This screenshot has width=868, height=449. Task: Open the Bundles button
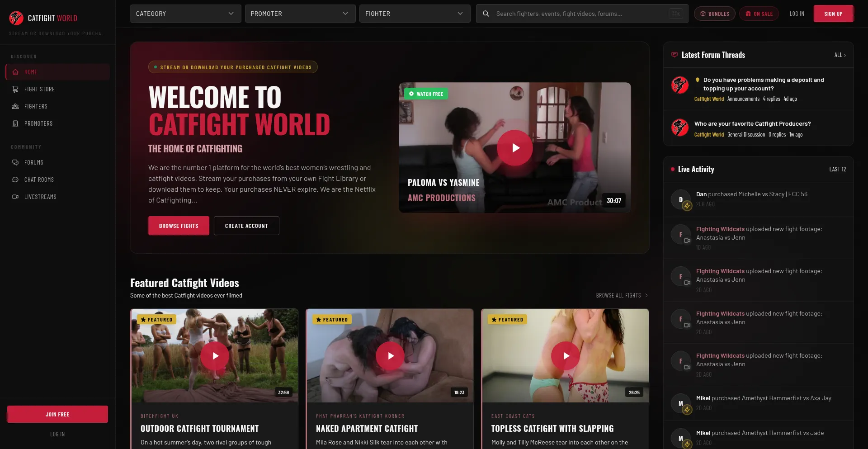point(715,14)
